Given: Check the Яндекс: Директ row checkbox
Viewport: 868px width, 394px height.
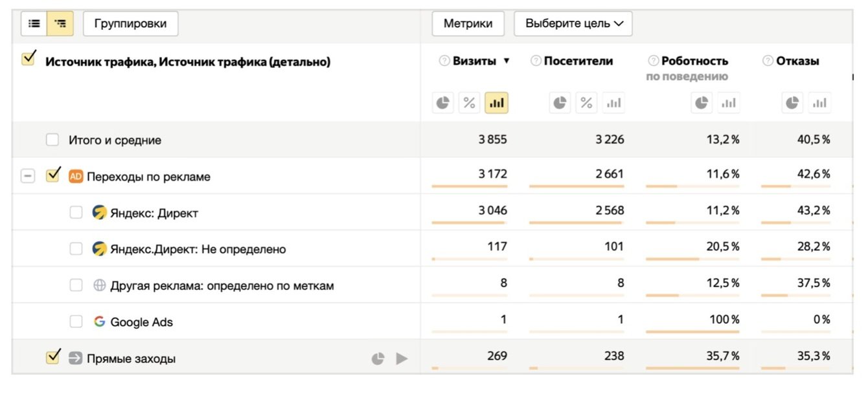Looking at the screenshot, I should click(76, 212).
